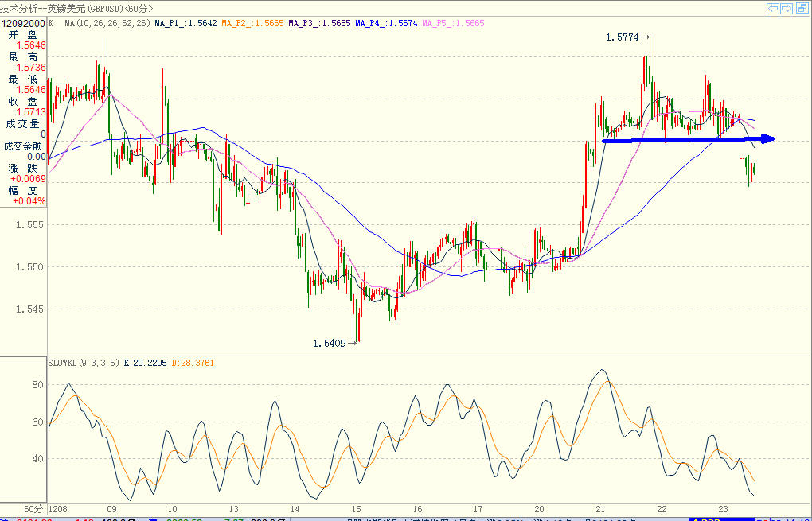812x521 pixels.
Task: Click date 13 on the time axis
Action: coord(233,508)
